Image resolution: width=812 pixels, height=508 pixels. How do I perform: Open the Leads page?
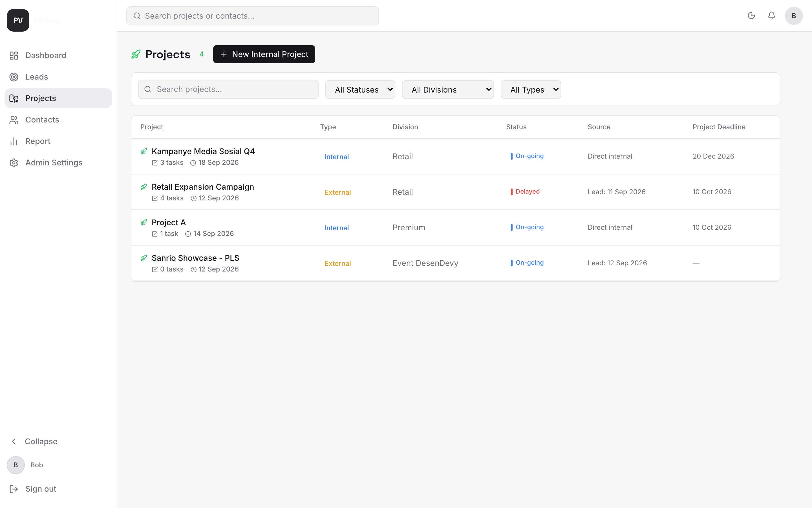[x=58, y=77]
